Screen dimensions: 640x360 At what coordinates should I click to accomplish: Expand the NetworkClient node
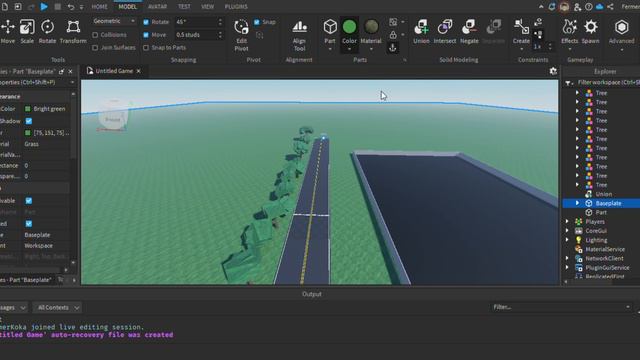[567, 258]
